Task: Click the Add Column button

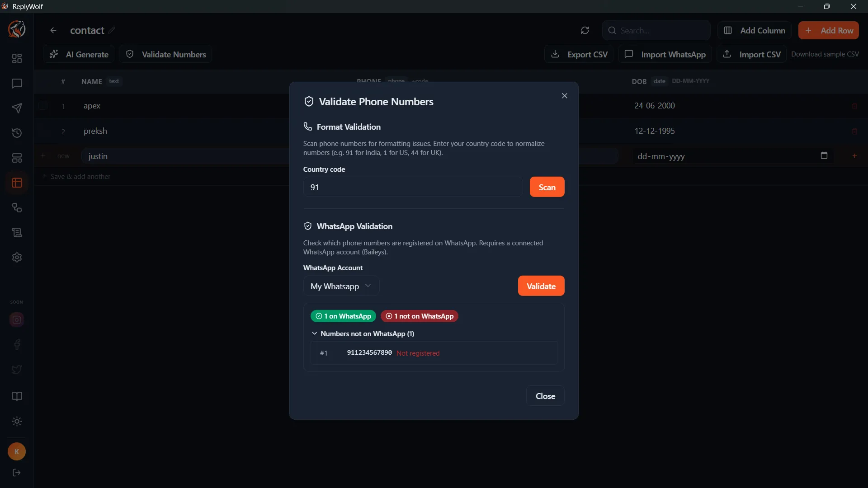Action: [754, 30]
